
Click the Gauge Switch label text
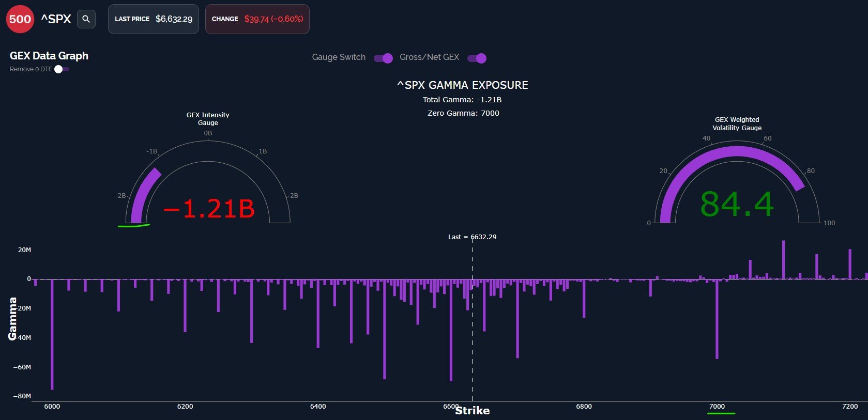(339, 57)
